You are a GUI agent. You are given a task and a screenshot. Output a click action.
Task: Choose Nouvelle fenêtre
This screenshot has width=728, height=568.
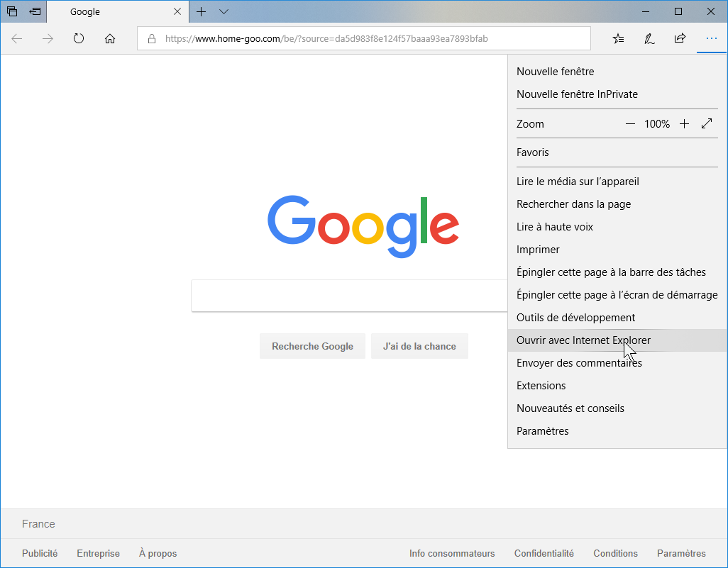617,72
